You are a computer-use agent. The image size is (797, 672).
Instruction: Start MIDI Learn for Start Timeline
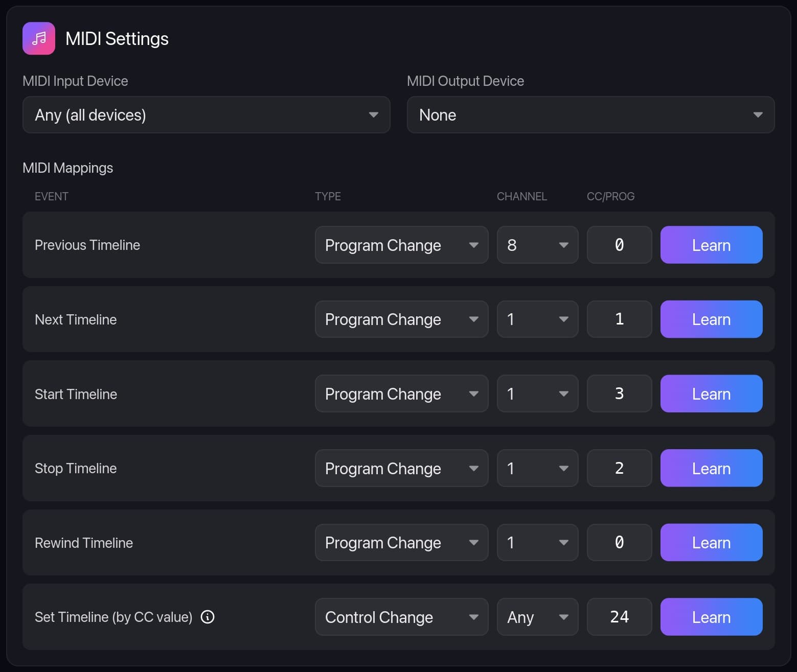point(712,394)
